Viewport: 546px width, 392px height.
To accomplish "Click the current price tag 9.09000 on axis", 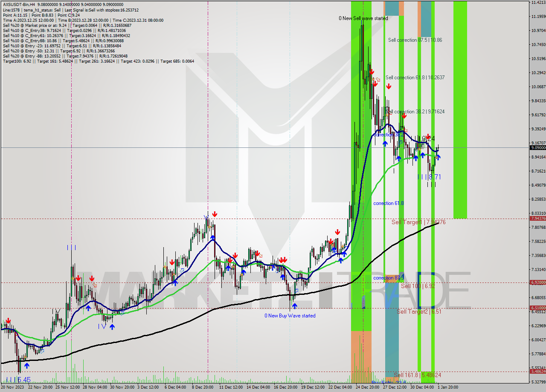I will pyautogui.click(x=537, y=147).
